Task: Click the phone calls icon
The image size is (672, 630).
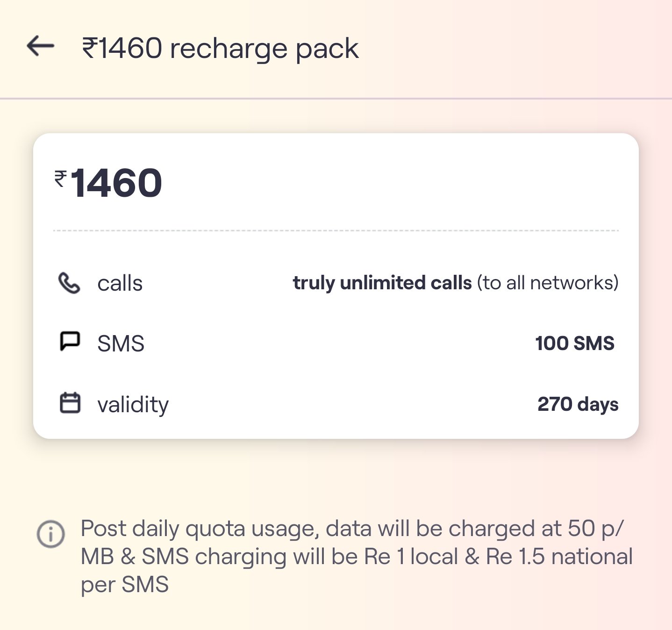Action: click(x=69, y=283)
